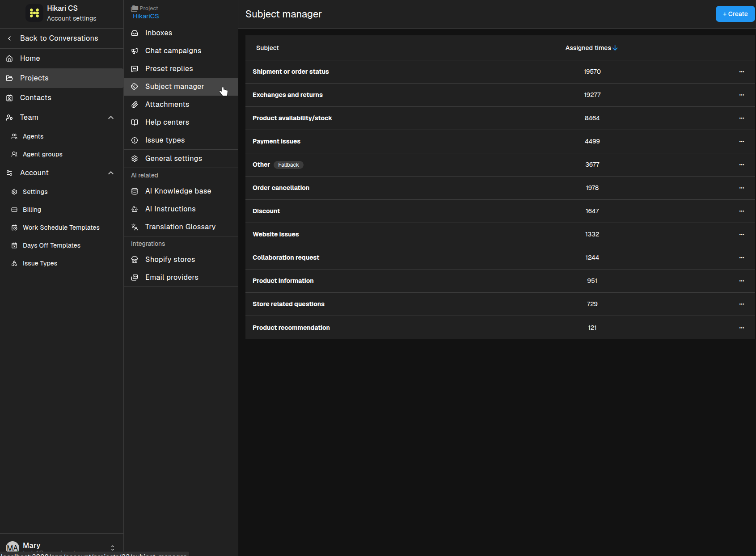This screenshot has height=556, width=756.
Task: Click the Attachments paperclip icon
Action: pyautogui.click(x=135, y=105)
